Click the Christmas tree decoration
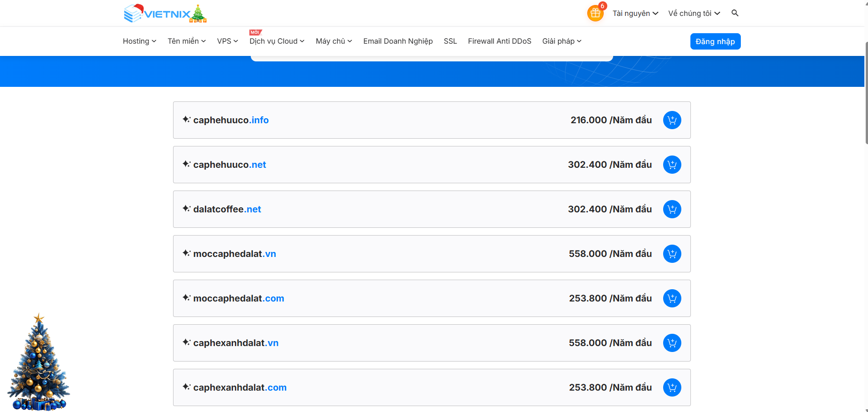Viewport: 868px width, 412px height. (x=39, y=364)
